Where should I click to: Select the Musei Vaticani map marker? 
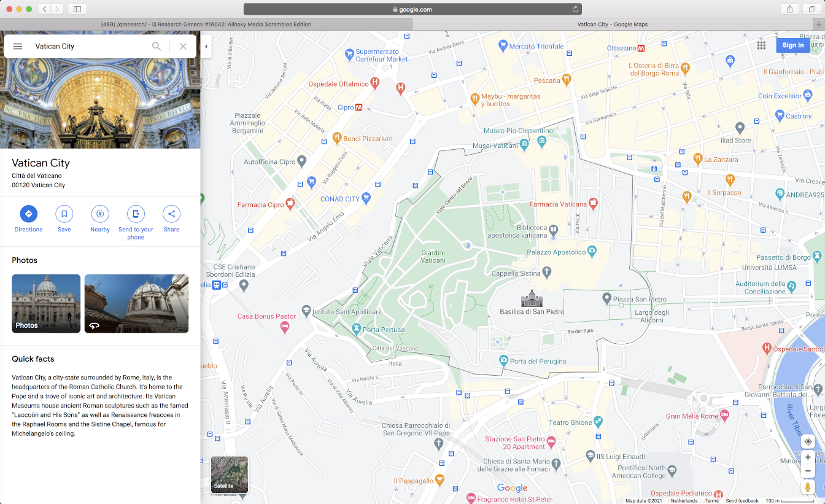pos(524,145)
